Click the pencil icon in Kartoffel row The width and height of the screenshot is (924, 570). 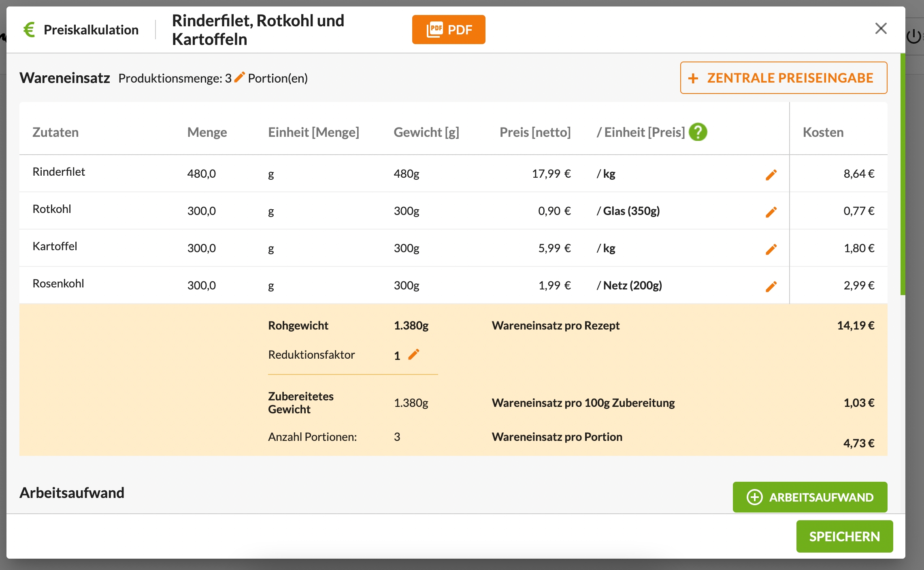point(771,249)
